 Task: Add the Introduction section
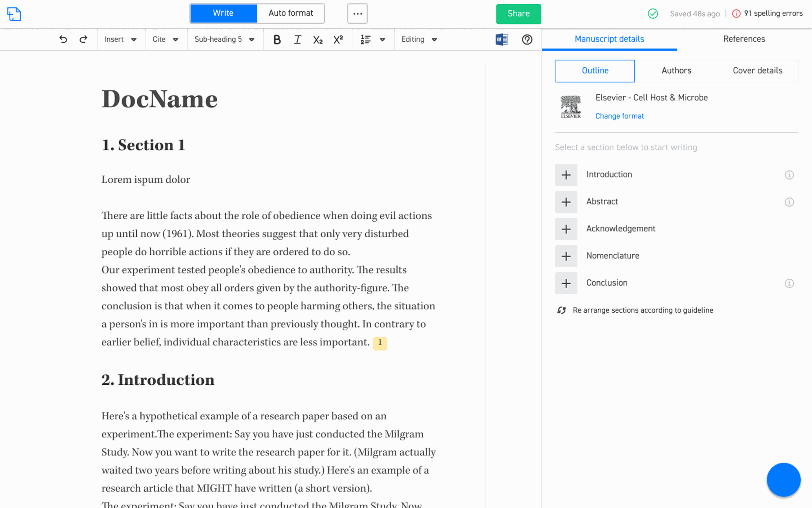(566, 175)
